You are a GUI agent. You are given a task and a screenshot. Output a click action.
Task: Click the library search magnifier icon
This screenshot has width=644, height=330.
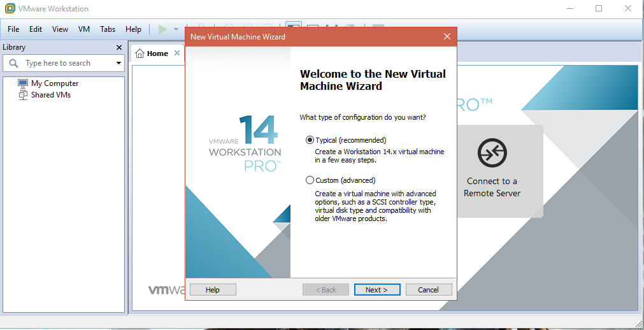pos(14,63)
